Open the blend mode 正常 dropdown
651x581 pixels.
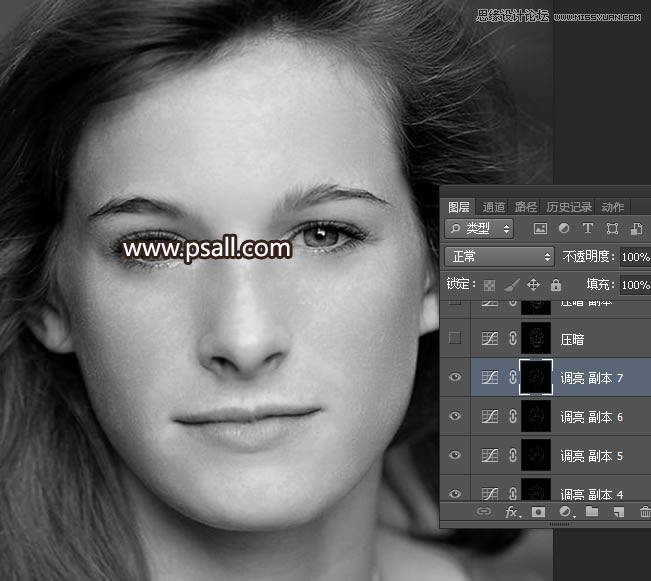tap(498, 257)
